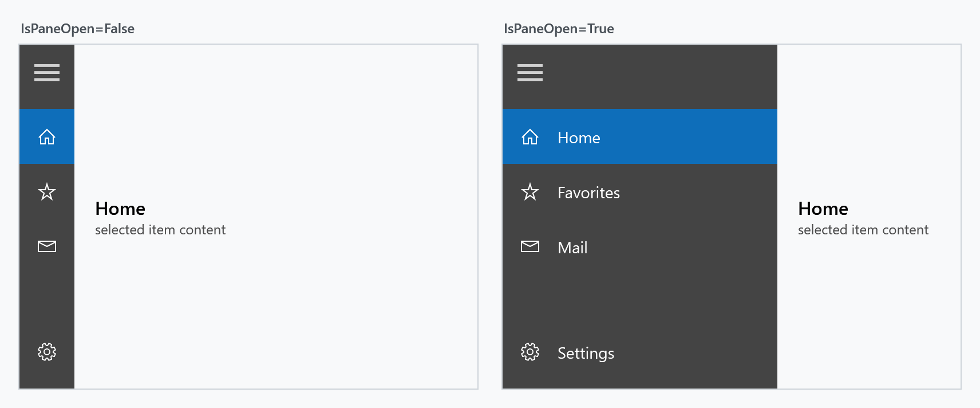Open Settings gear icon in the collapsed pane
This screenshot has width=980, height=408.
pyautogui.click(x=47, y=352)
